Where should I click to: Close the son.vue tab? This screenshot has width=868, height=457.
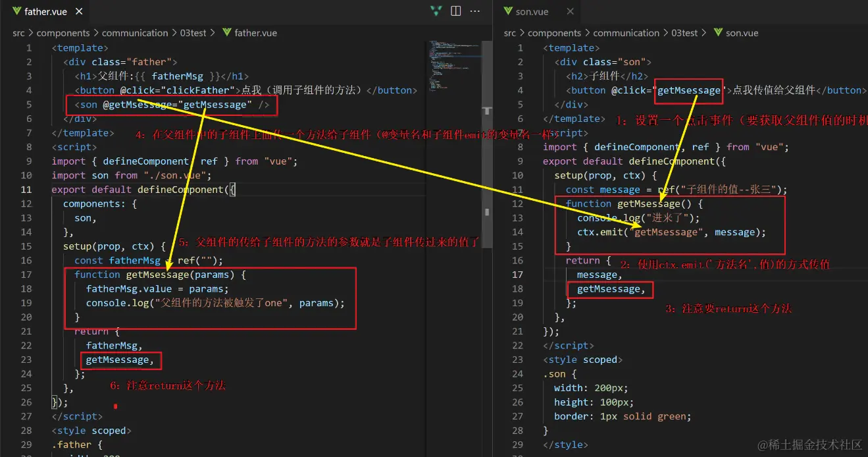point(570,12)
